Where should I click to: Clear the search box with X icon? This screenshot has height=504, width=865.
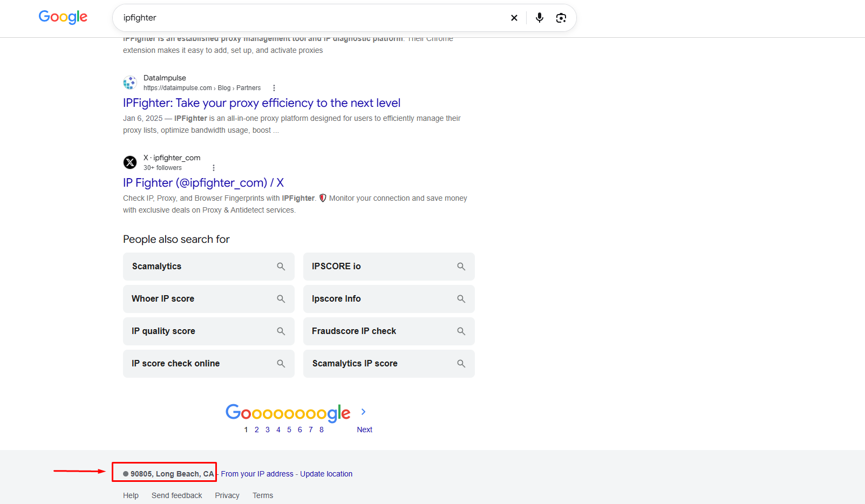click(514, 18)
